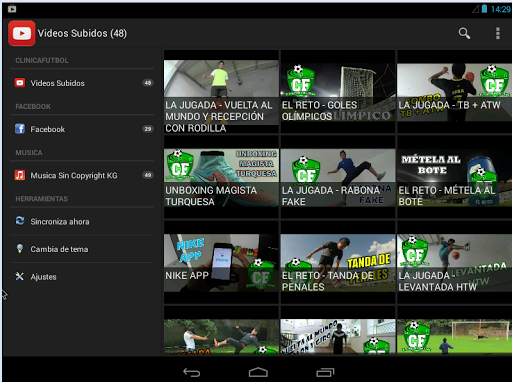The height and width of the screenshot is (382, 512).
Task: Select La Jugada Rabona Fake video
Action: point(338,178)
